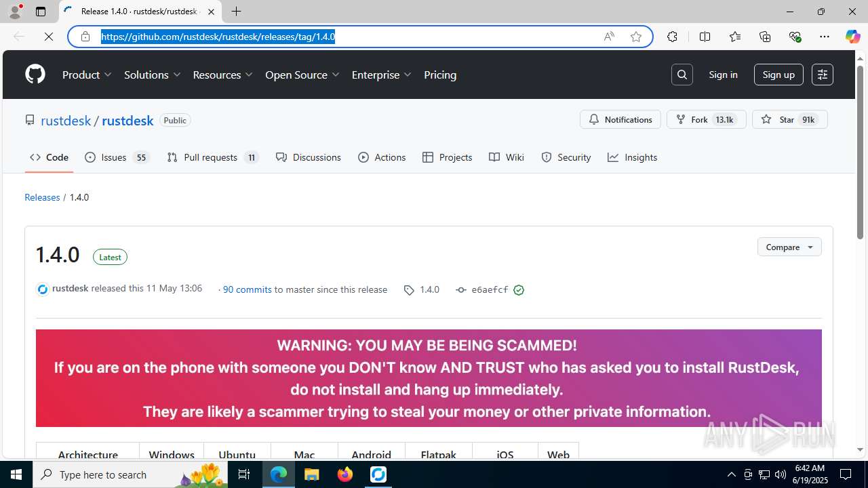Switch to the Projects tab
868x488 pixels.
pyautogui.click(x=447, y=157)
